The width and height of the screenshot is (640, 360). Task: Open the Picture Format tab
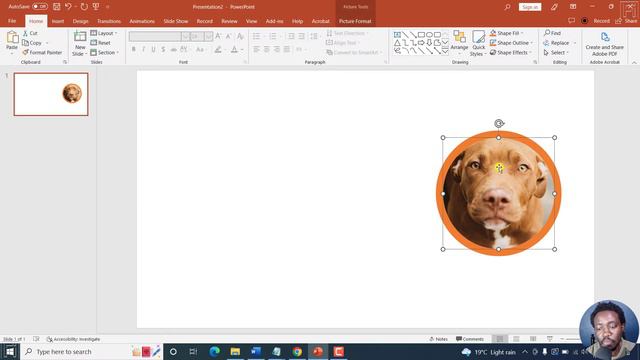point(355,21)
